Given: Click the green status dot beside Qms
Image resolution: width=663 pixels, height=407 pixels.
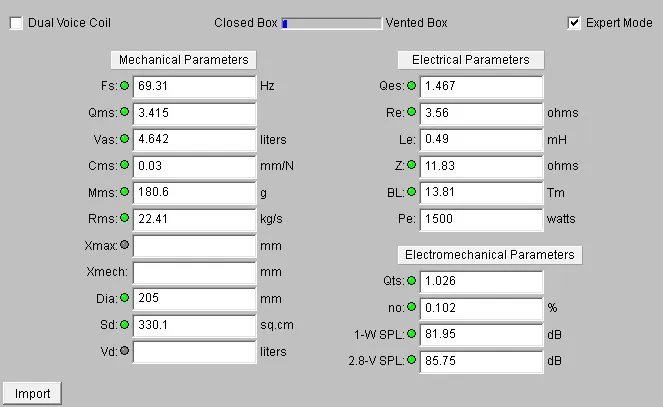Looking at the screenshot, I should [x=125, y=112].
